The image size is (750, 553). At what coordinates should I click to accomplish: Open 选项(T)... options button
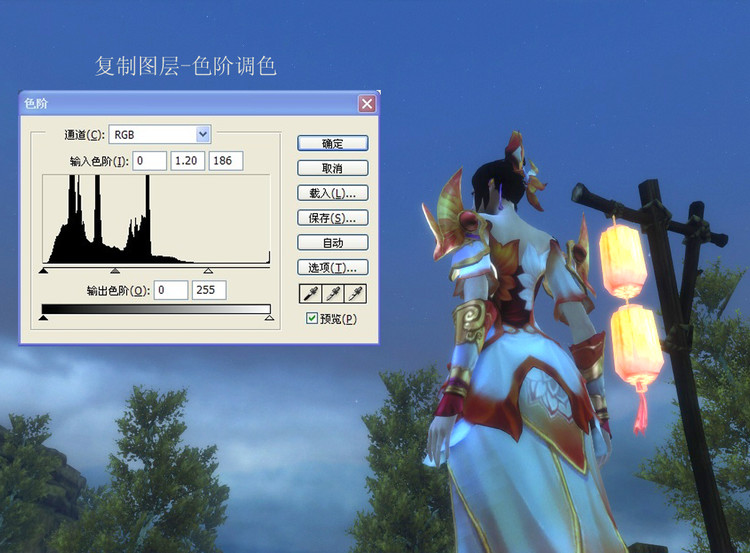coord(332,267)
